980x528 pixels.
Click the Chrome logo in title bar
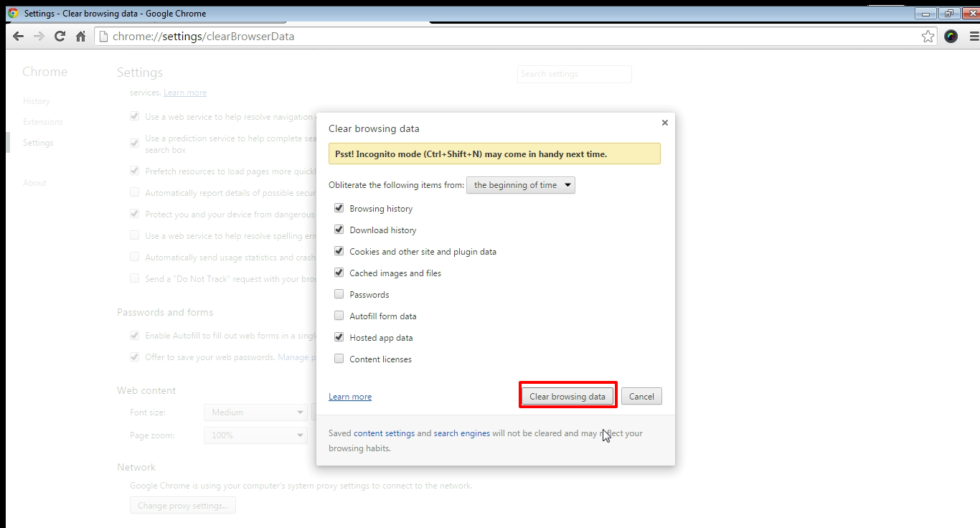pyautogui.click(x=12, y=13)
